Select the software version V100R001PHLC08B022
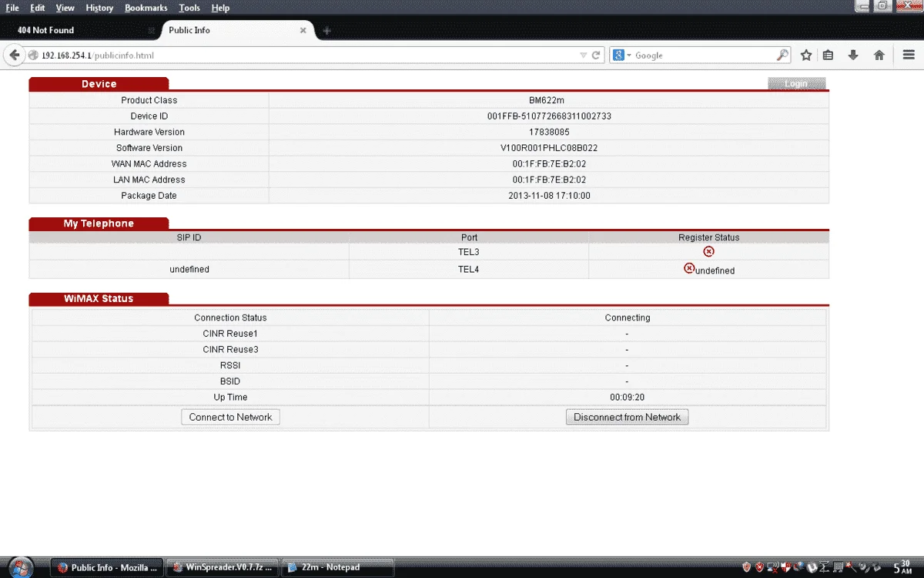This screenshot has width=924, height=578. 549,148
